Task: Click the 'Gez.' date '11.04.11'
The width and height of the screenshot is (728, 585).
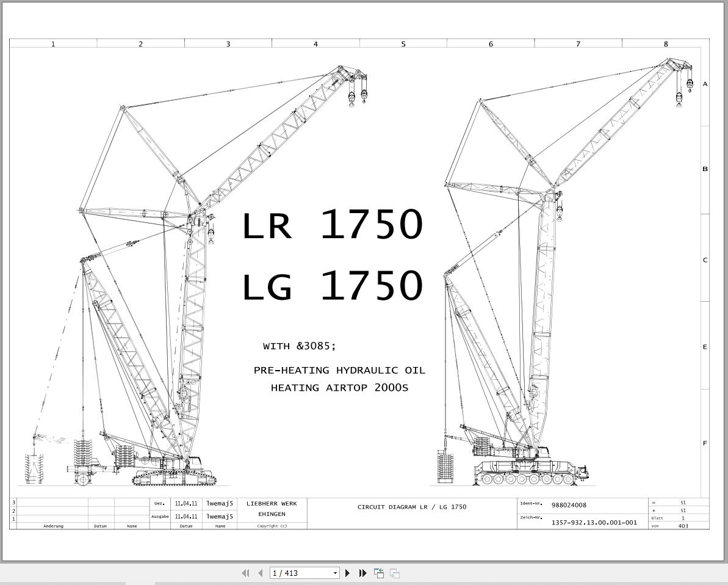Action: tap(186, 503)
